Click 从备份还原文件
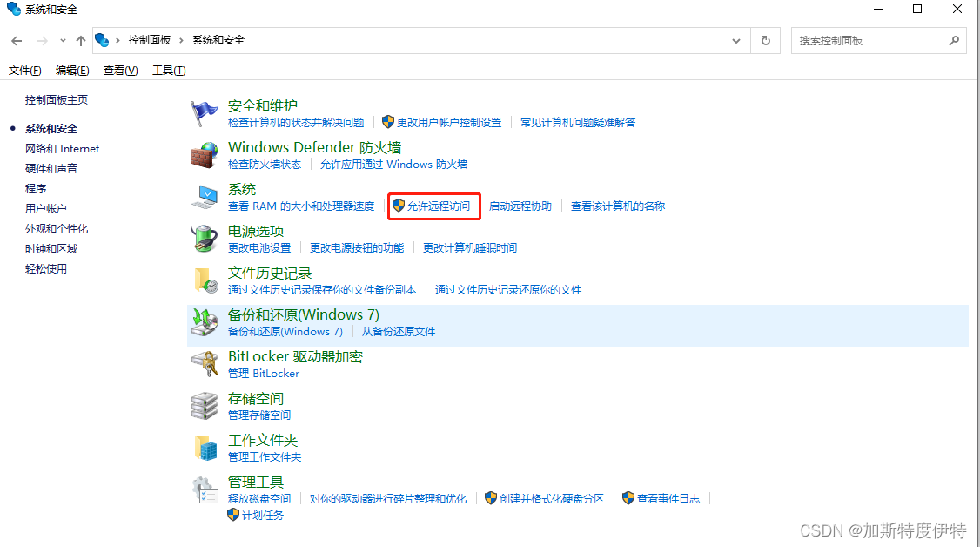Viewport: 980px width, 547px height. coord(398,332)
